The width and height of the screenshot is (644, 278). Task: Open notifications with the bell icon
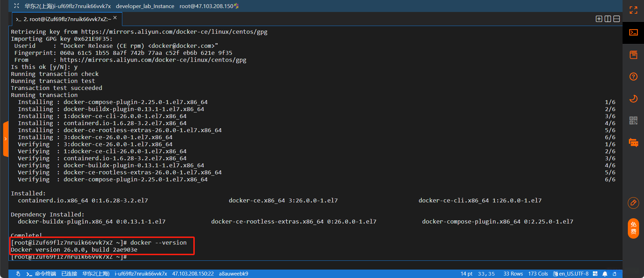click(605, 274)
